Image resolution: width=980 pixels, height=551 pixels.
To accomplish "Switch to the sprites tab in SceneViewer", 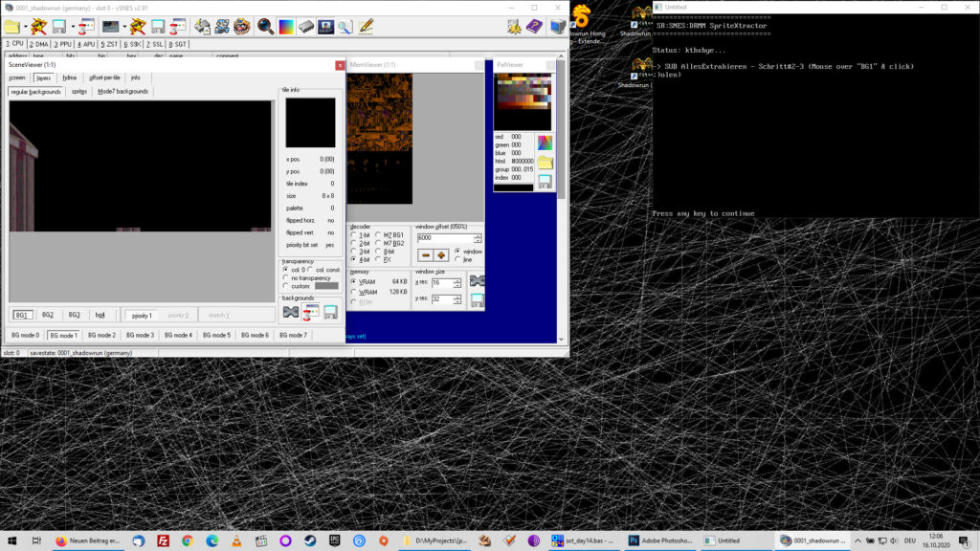I will [x=79, y=92].
